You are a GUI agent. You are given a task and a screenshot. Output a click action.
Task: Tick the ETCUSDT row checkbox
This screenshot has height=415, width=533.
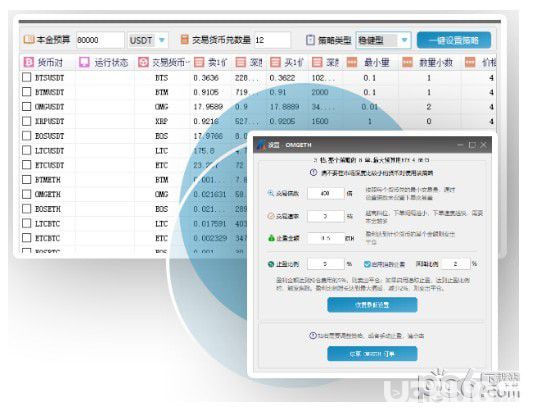(27, 165)
